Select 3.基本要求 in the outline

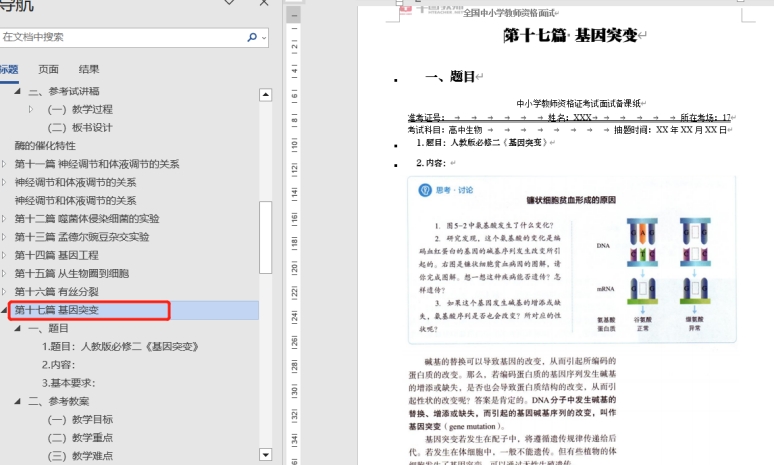pos(68,382)
